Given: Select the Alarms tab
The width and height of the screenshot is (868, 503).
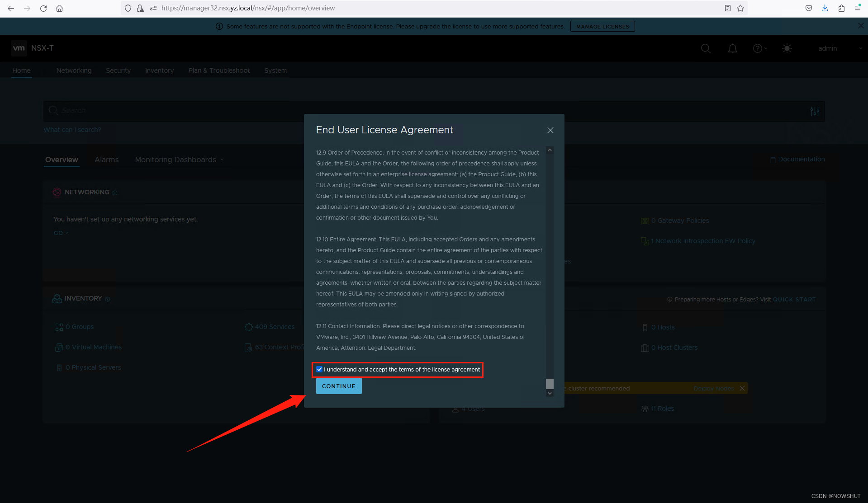Looking at the screenshot, I should [107, 160].
